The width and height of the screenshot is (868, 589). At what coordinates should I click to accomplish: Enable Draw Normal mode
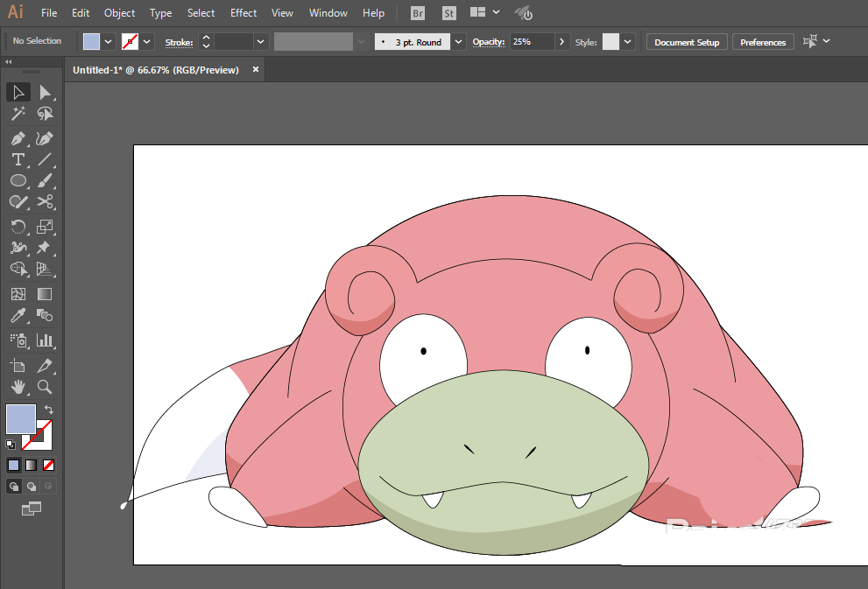click(x=14, y=486)
